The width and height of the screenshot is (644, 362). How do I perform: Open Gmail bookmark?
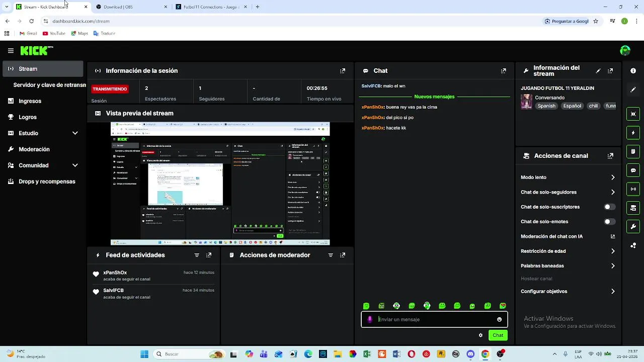28,34
